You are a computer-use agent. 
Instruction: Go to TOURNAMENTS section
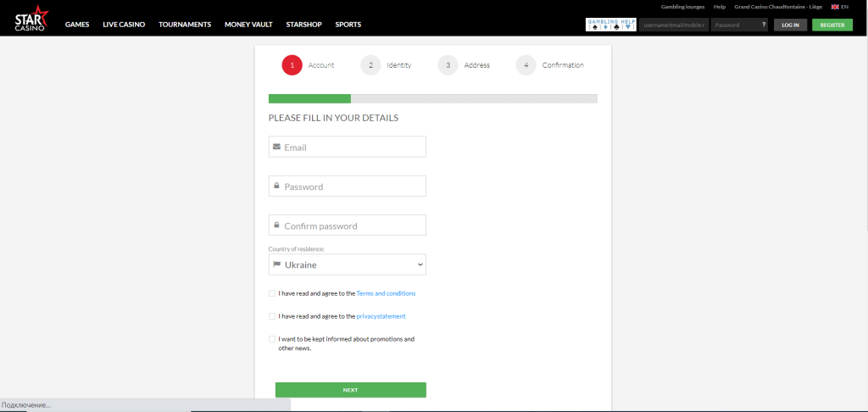[x=185, y=25]
